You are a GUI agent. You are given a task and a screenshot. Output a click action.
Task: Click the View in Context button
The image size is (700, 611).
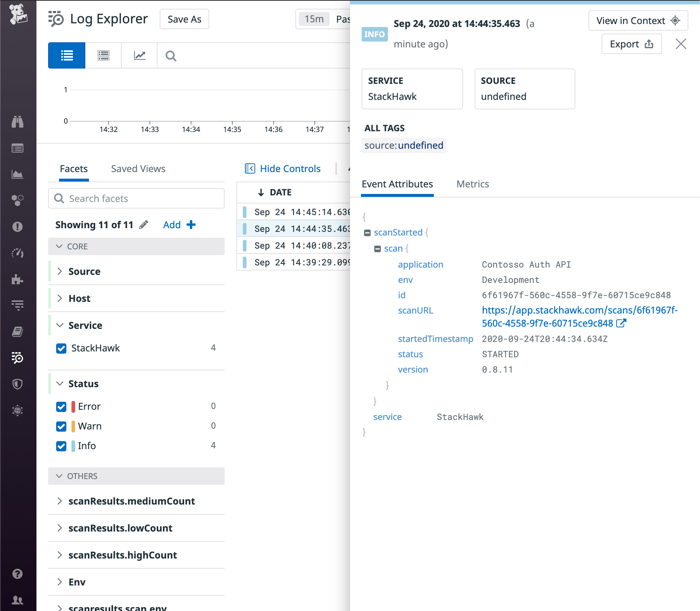(638, 20)
